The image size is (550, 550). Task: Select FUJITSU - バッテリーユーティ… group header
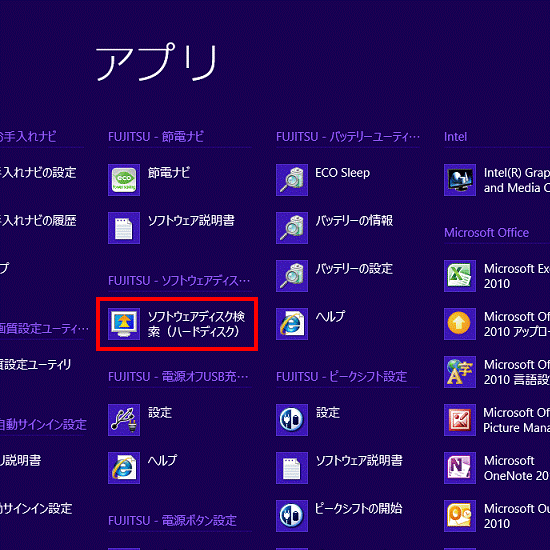click(348, 137)
